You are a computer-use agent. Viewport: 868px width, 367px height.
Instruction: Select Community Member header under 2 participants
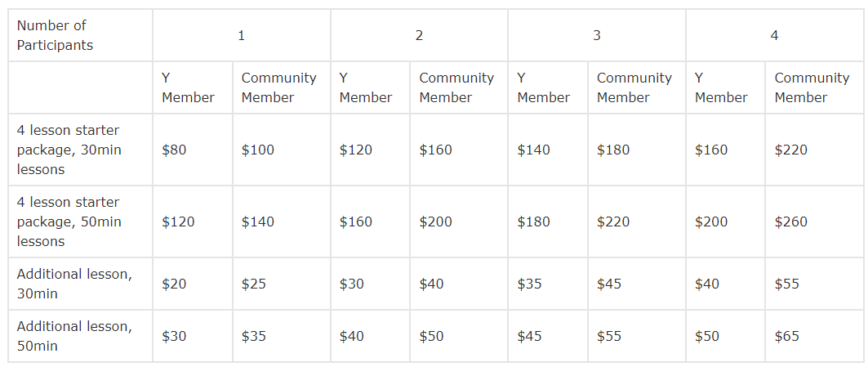coord(456,87)
